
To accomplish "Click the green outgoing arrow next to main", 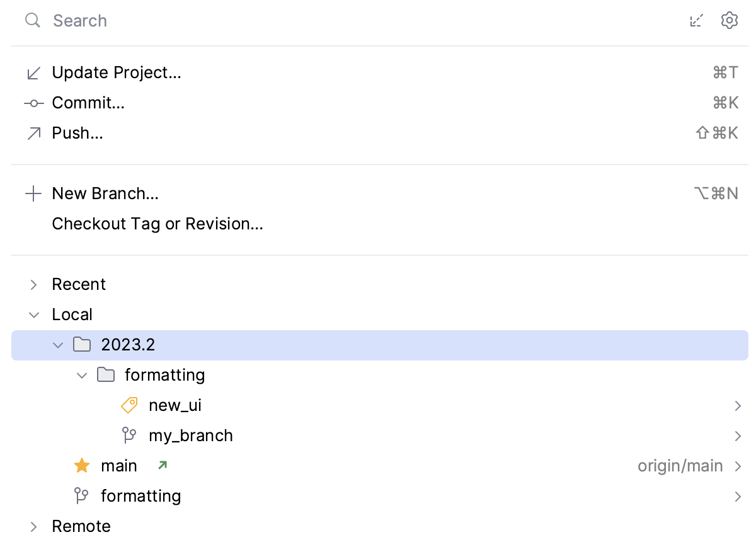I will pyautogui.click(x=163, y=466).
